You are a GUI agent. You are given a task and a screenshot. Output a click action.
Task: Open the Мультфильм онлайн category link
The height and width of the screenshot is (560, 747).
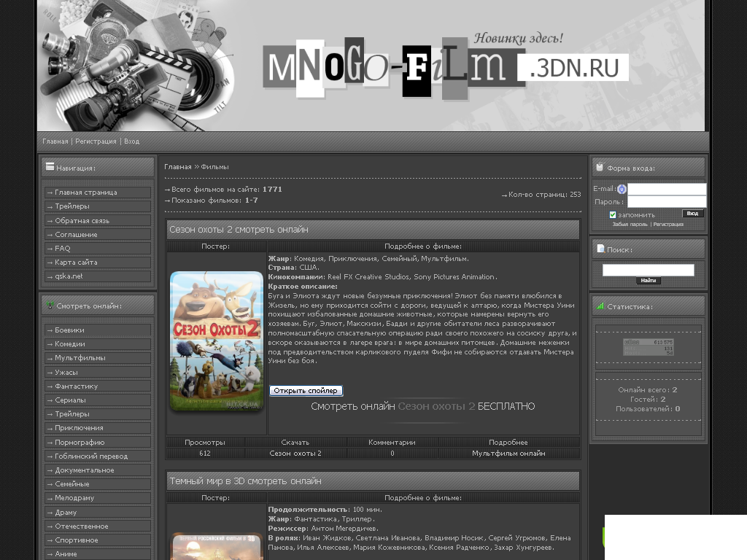(508, 453)
